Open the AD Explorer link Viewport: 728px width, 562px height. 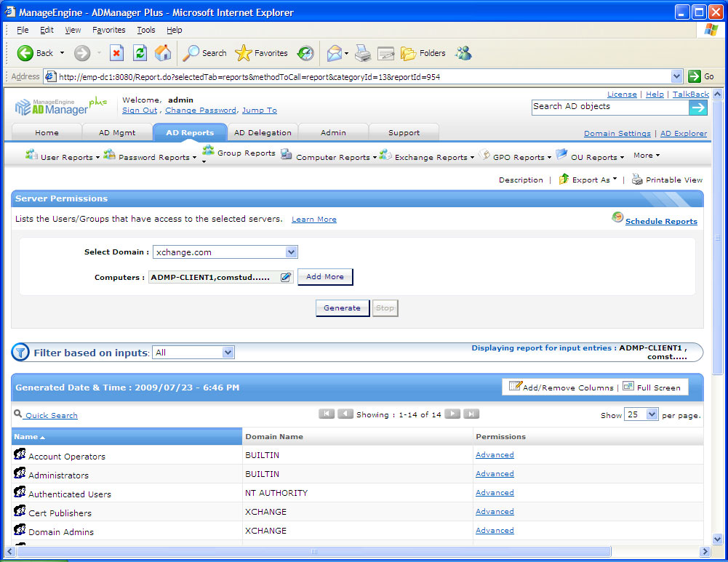(x=684, y=133)
